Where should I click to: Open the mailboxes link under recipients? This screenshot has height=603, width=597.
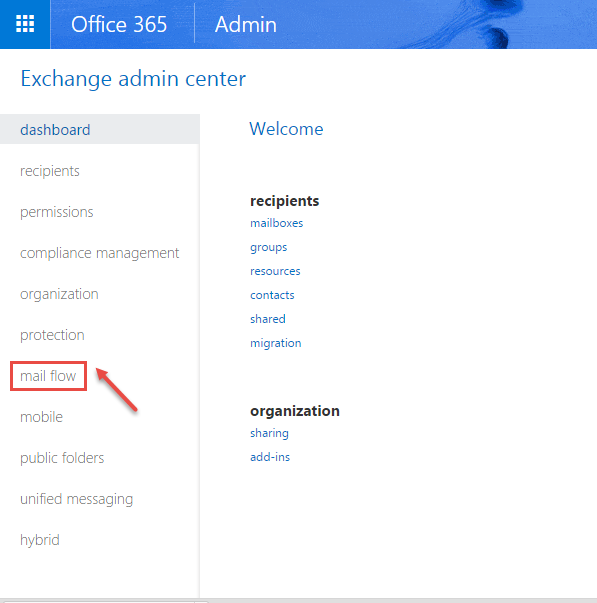coord(277,223)
